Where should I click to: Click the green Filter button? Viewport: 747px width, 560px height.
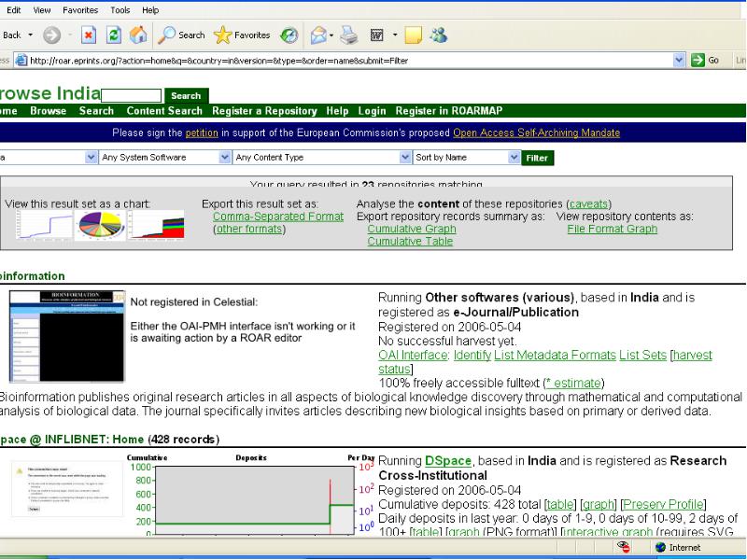[538, 158]
